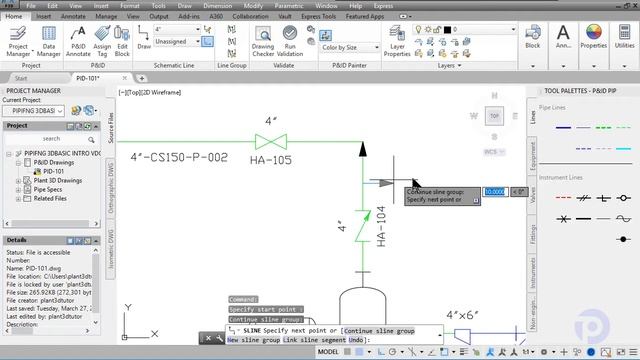
Task: Click the dynamic distance input box
Action: [495, 192]
